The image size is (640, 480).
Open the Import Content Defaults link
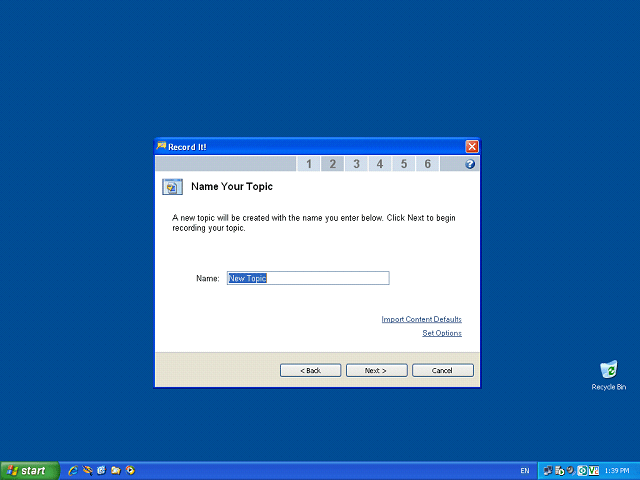421,319
